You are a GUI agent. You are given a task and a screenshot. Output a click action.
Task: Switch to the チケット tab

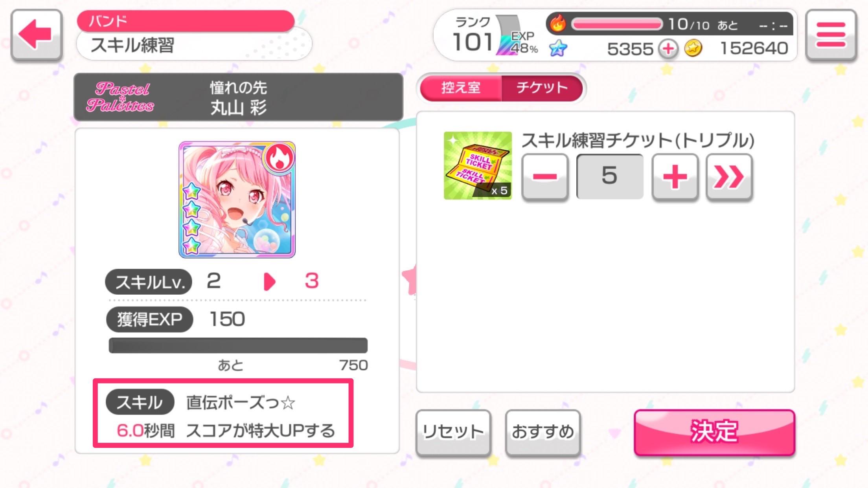[x=542, y=88]
